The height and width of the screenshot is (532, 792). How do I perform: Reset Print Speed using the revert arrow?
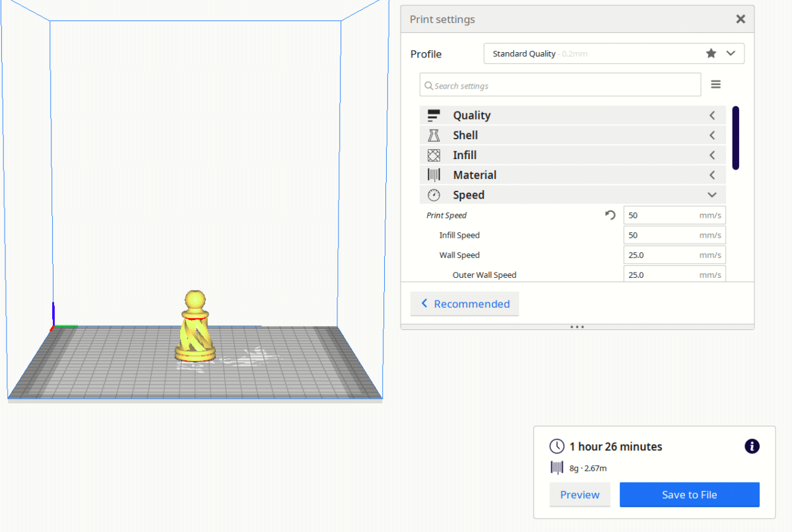[x=609, y=215]
